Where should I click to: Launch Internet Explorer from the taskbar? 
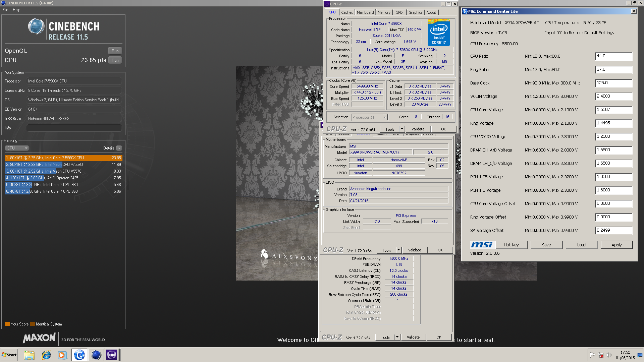pyautogui.click(x=46, y=355)
